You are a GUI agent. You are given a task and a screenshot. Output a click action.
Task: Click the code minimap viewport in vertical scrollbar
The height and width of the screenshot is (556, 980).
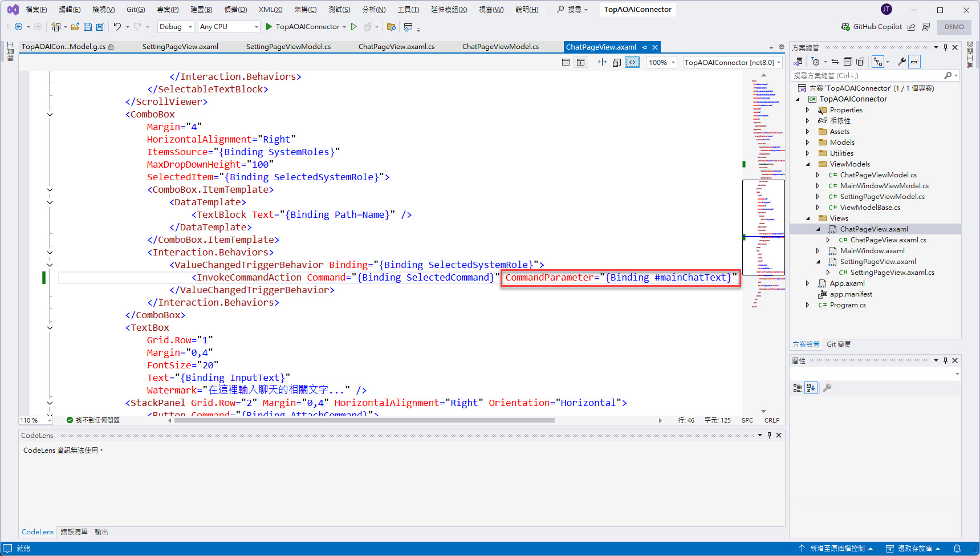pyautogui.click(x=763, y=227)
